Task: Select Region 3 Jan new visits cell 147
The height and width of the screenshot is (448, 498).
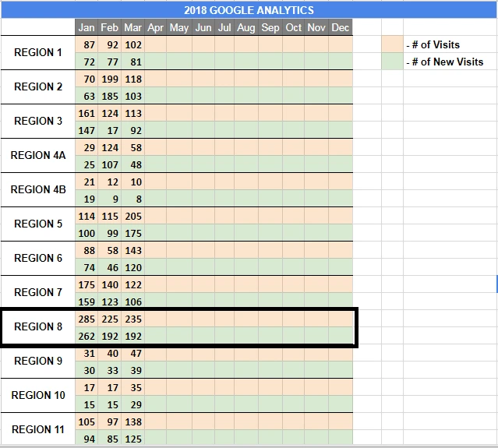Action: (87, 130)
